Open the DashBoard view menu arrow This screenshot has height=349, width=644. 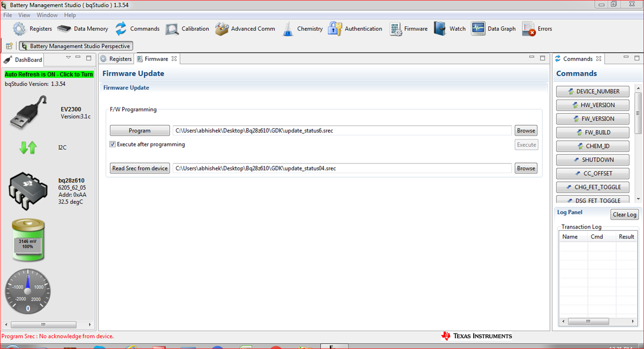[x=68, y=58]
